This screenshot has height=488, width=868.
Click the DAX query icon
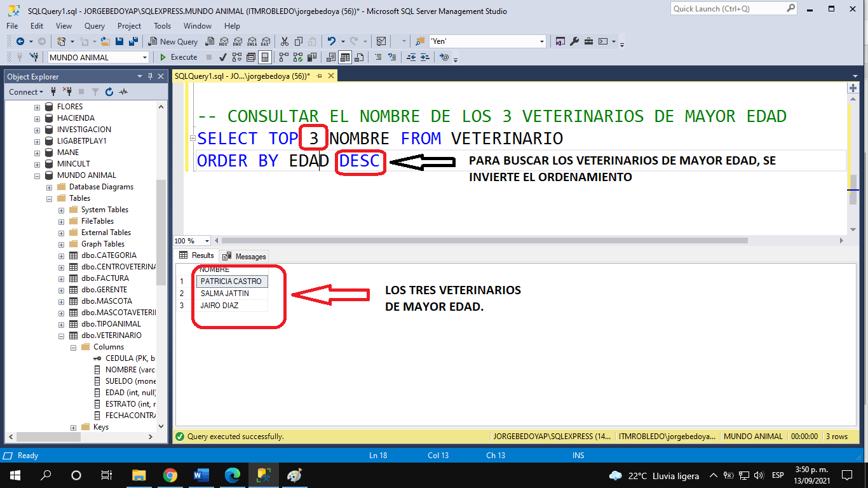266,41
